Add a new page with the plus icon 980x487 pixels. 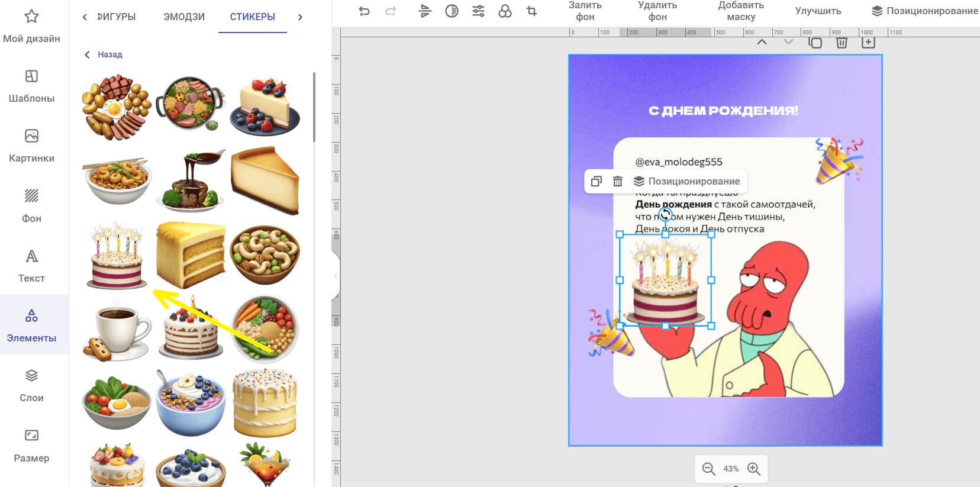pyautogui.click(x=868, y=42)
